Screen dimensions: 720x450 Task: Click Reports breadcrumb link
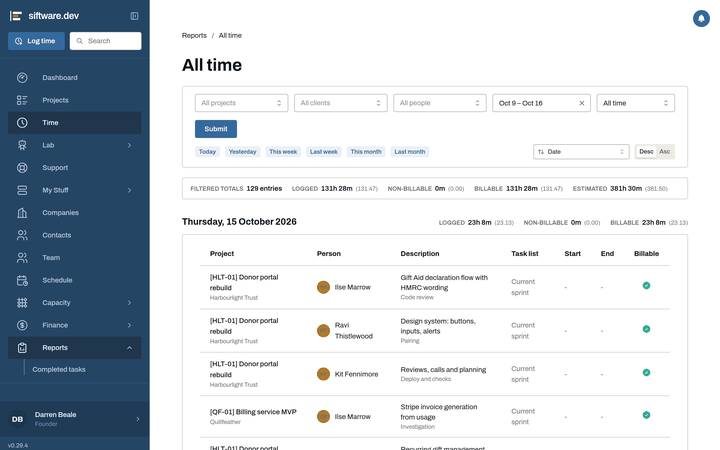tap(194, 35)
